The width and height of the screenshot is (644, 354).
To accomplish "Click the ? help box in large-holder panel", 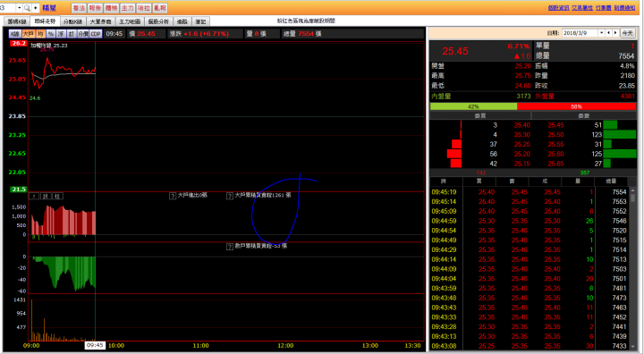I will (35, 197).
